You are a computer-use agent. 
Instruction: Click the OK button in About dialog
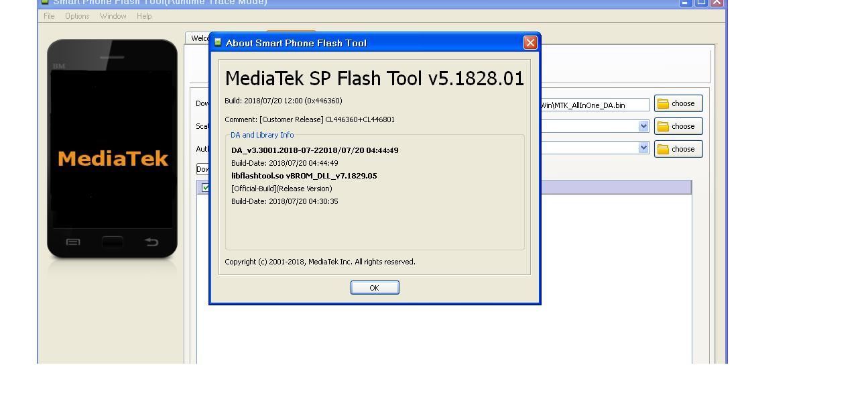(375, 287)
